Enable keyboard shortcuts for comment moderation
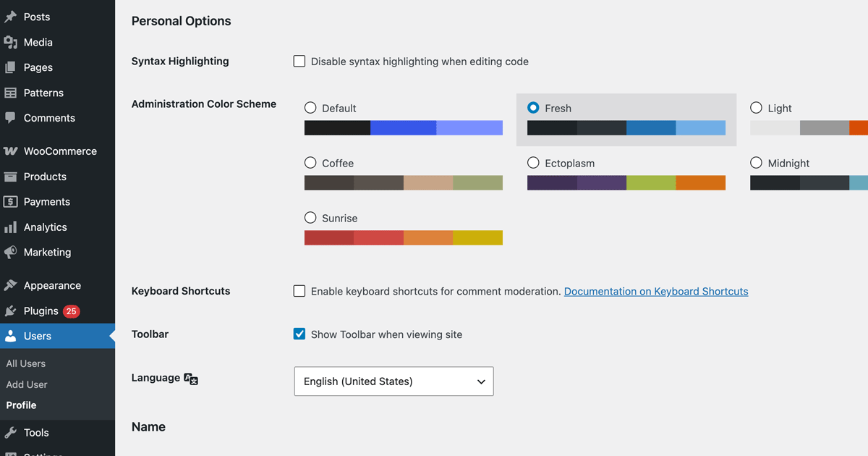 tap(299, 291)
